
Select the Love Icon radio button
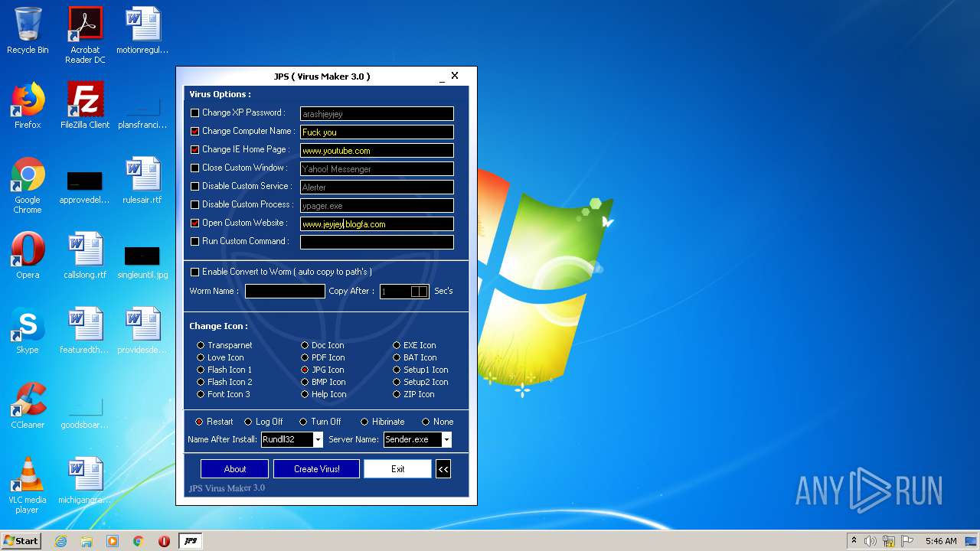pos(201,357)
